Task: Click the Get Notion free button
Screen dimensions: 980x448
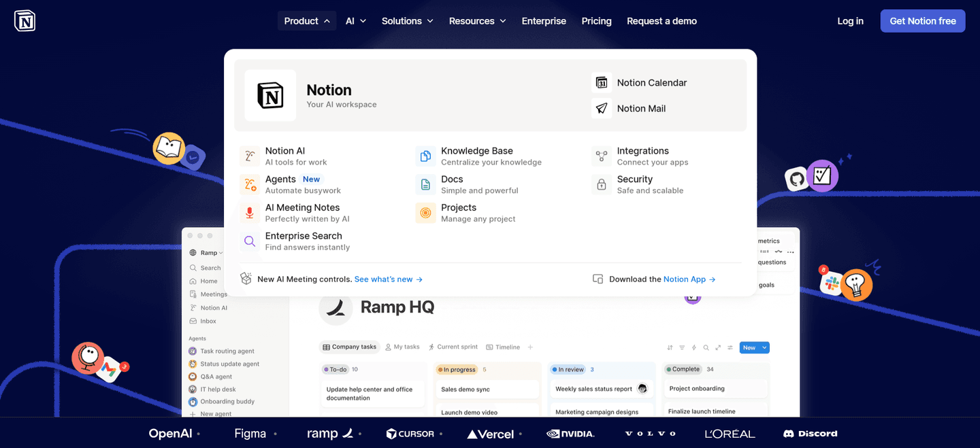Action: coord(923,21)
